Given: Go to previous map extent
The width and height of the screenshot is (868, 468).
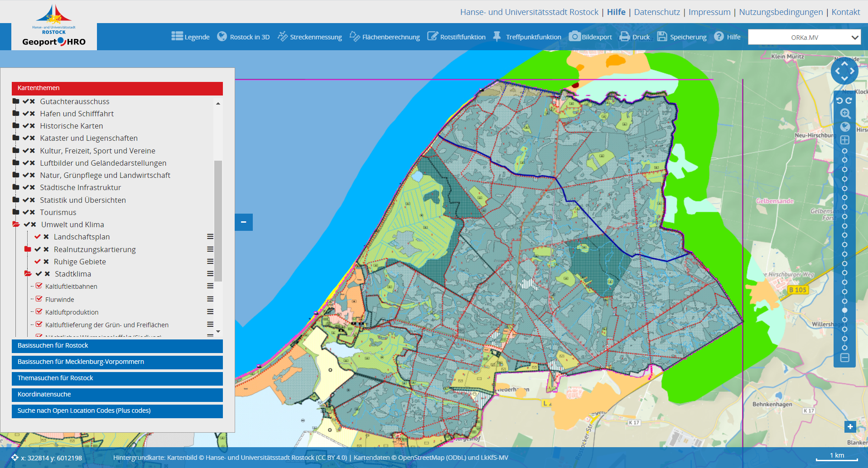Looking at the screenshot, I should [x=839, y=100].
